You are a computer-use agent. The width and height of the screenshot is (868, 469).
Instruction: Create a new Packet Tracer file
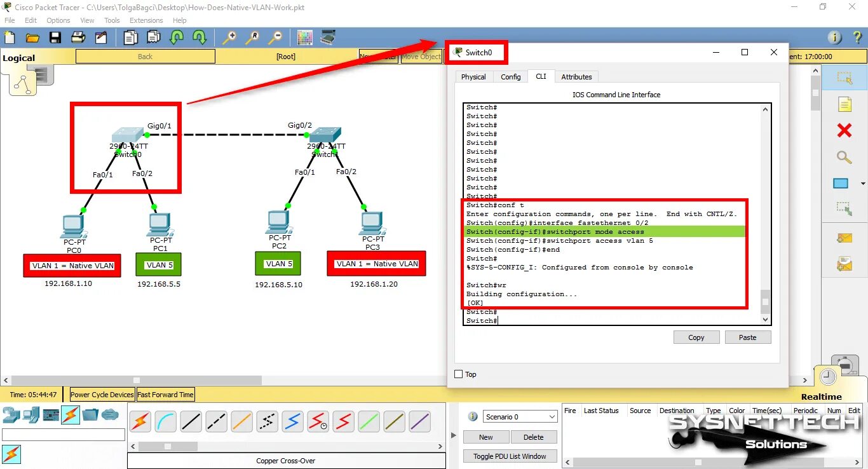tap(10, 37)
